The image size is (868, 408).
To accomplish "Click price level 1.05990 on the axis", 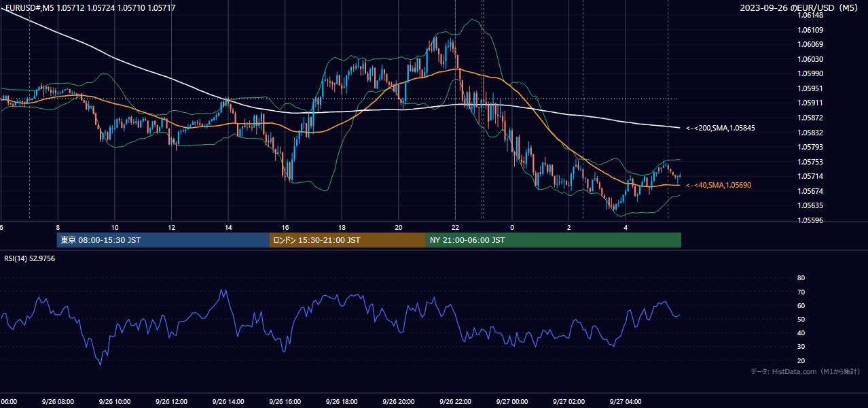I will (x=810, y=73).
